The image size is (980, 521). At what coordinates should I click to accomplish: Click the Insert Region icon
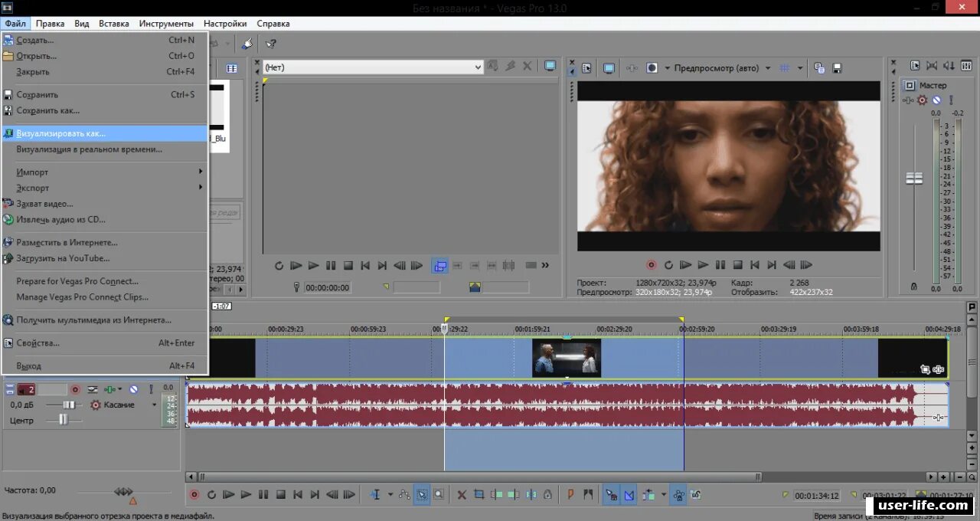(587, 495)
